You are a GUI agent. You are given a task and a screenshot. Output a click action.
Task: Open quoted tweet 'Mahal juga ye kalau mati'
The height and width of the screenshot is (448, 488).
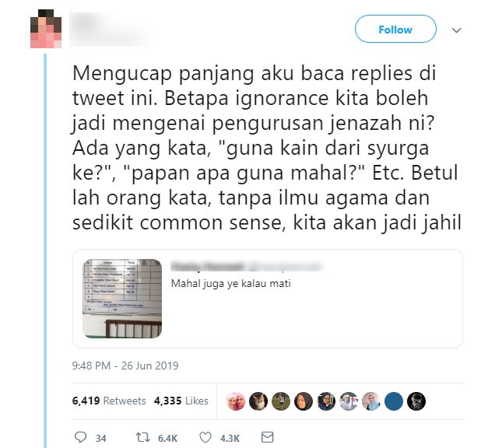coord(231,283)
